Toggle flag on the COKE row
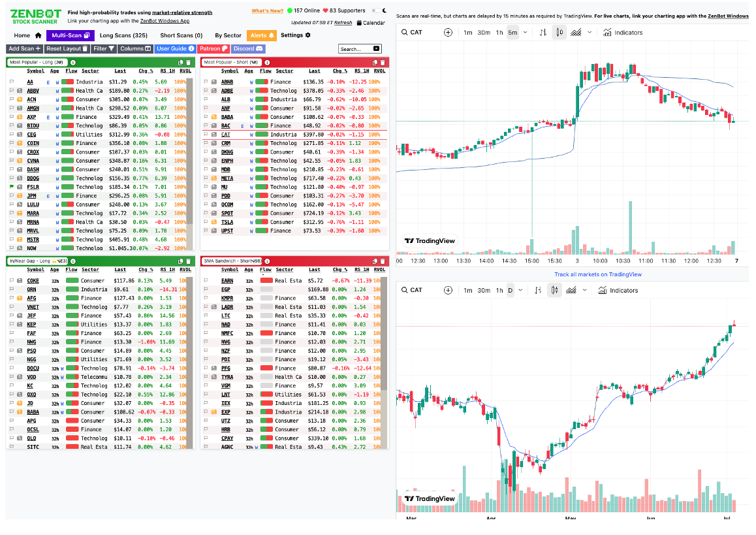This screenshot has height=535, width=756. click(x=12, y=281)
